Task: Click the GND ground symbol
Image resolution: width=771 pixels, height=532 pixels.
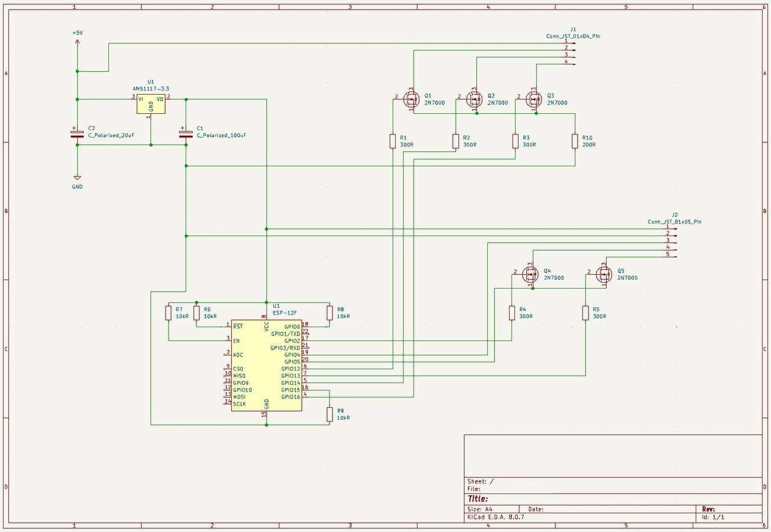Action: [77, 178]
